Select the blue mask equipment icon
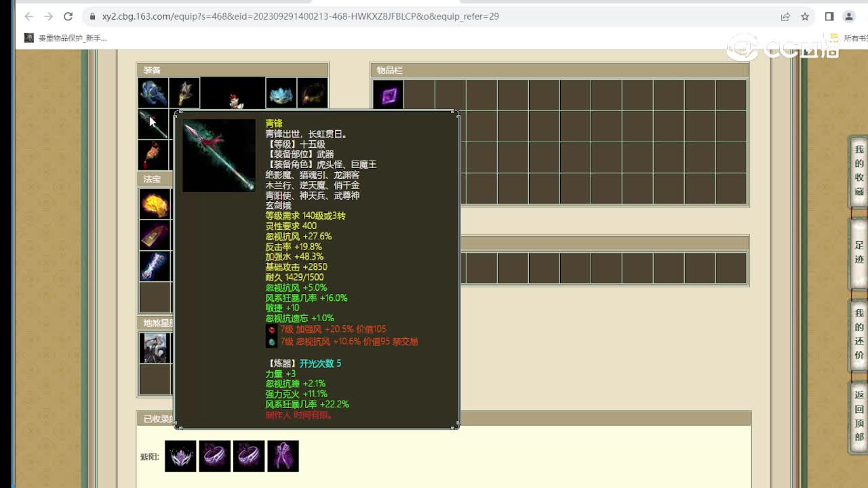868x488 pixels. 281,93
